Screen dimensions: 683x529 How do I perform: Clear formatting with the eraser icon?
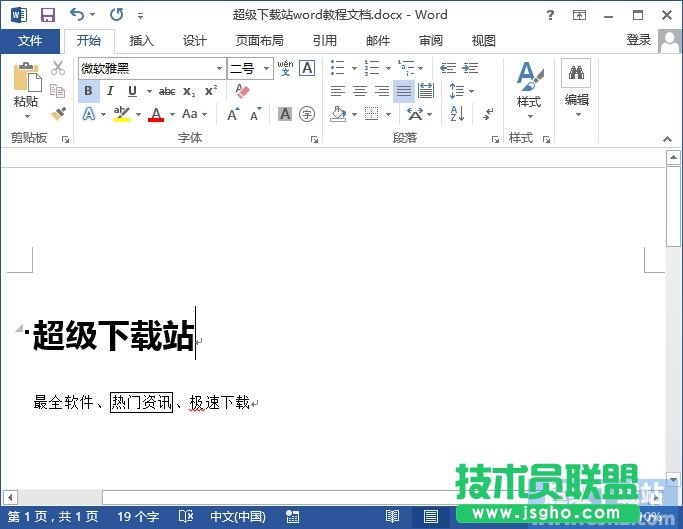pyautogui.click(x=241, y=91)
